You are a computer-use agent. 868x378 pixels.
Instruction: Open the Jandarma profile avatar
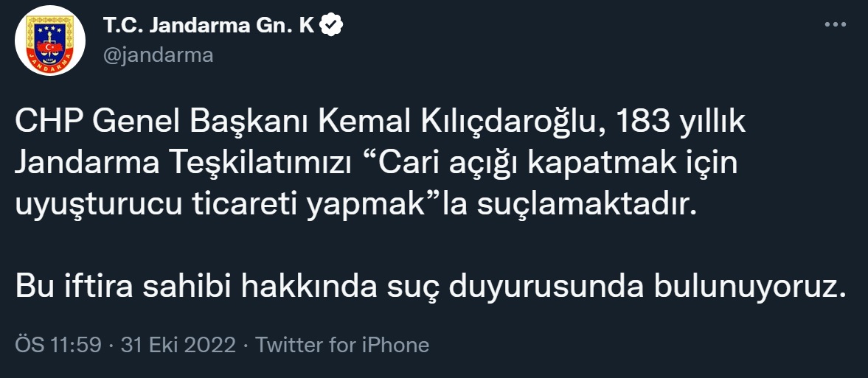coord(50,41)
